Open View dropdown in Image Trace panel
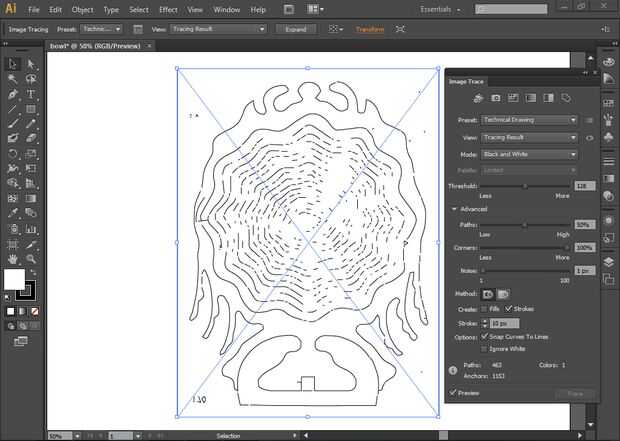Screen dimensions: 620x441 tap(529, 138)
